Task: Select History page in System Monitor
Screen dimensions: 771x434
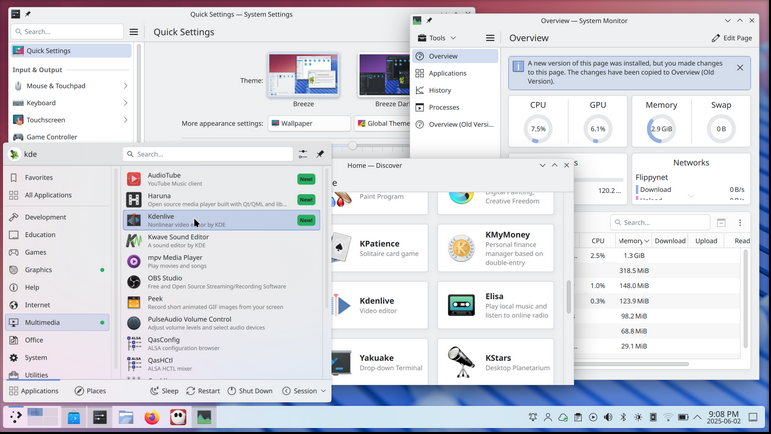Action: click(x=455, y=90)
